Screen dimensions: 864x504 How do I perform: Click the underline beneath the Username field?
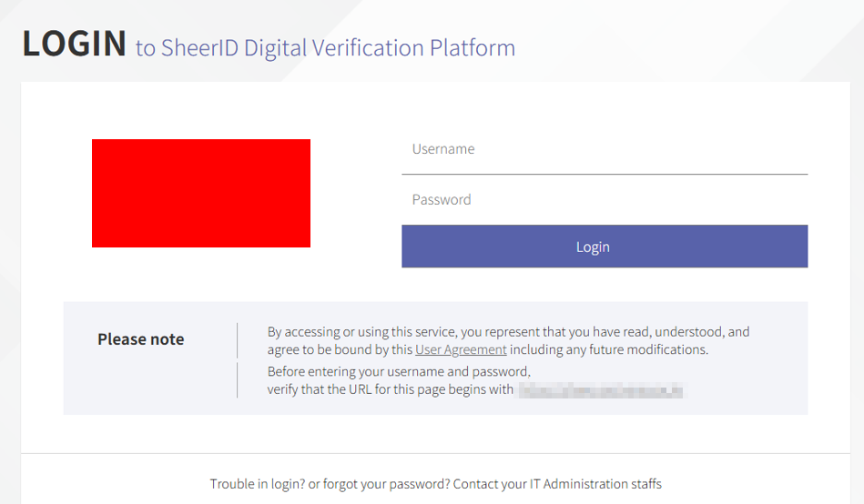pyautogui.click(x=604, y=174)
